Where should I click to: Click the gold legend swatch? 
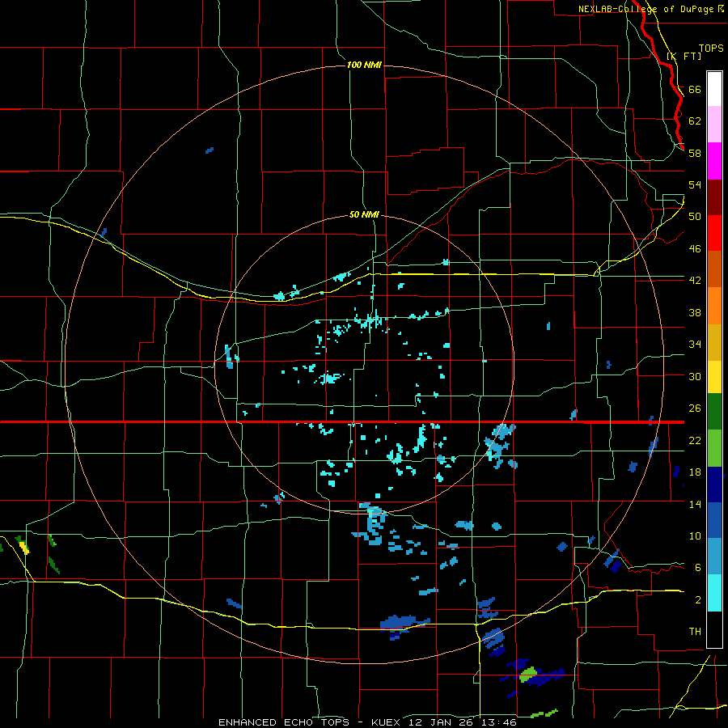point(714,342)
